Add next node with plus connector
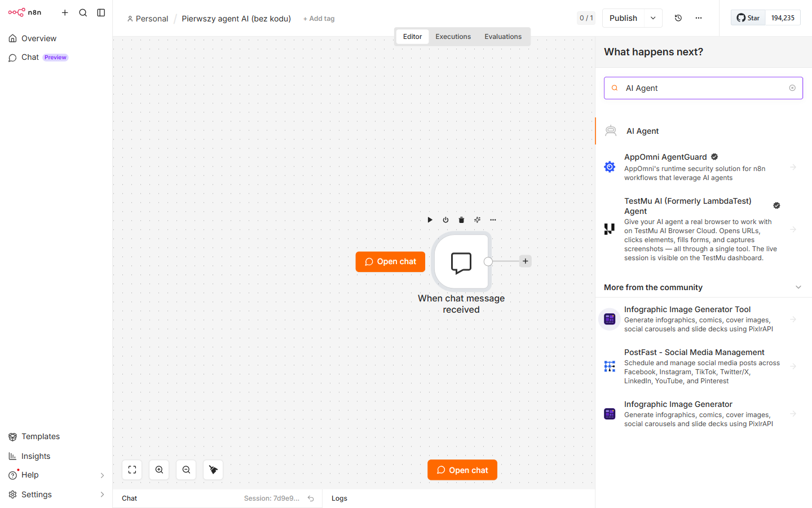 coord(525,261)
